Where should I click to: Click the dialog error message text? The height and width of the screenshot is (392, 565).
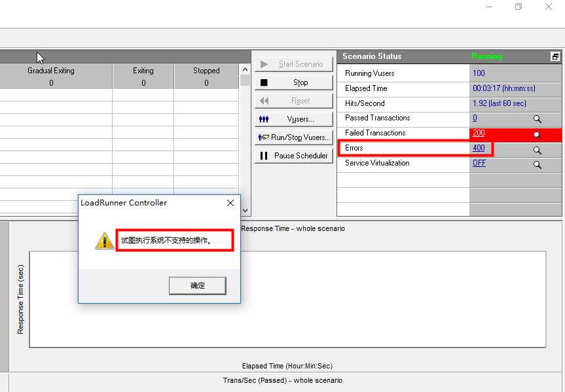tap(166, 240)
